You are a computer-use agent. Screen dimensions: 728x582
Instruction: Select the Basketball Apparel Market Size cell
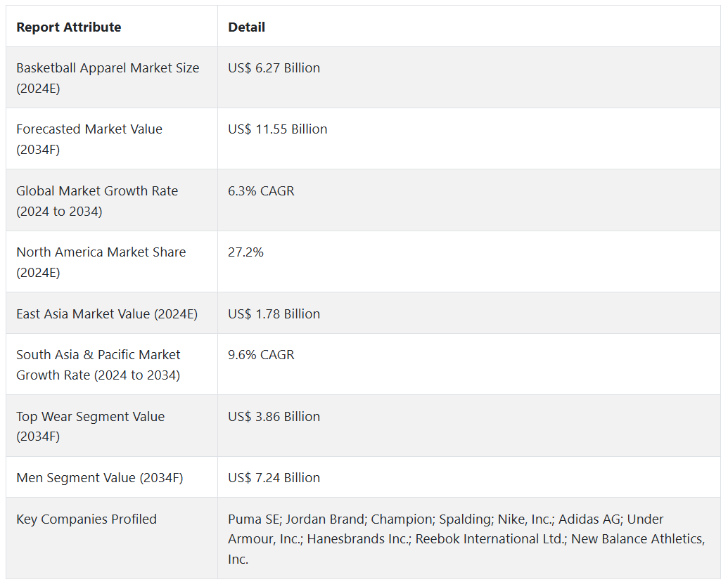click(x=108, y=78)
